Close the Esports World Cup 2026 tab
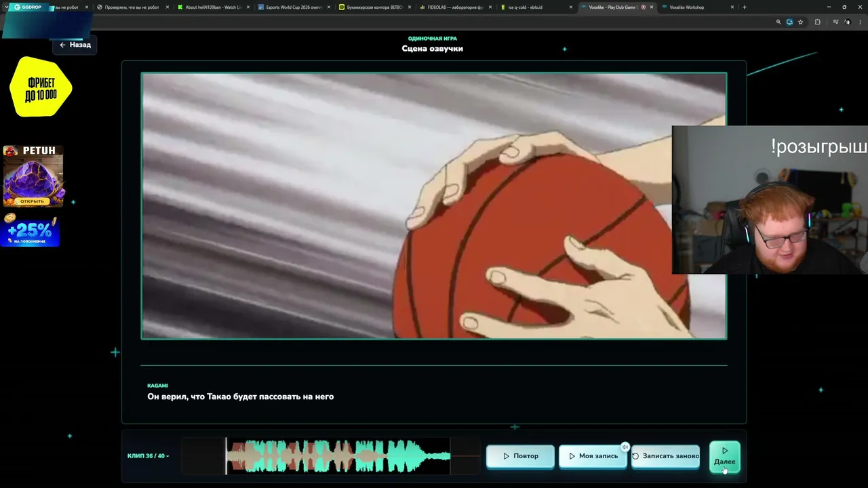This screenshot has width=868, height=488. click(329, 7)
